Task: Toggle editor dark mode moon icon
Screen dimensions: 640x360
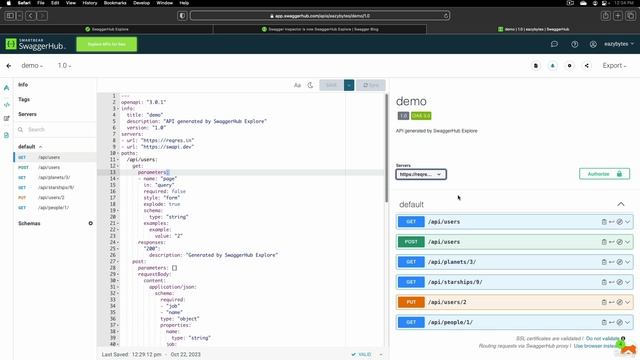Action: [310, 85]
